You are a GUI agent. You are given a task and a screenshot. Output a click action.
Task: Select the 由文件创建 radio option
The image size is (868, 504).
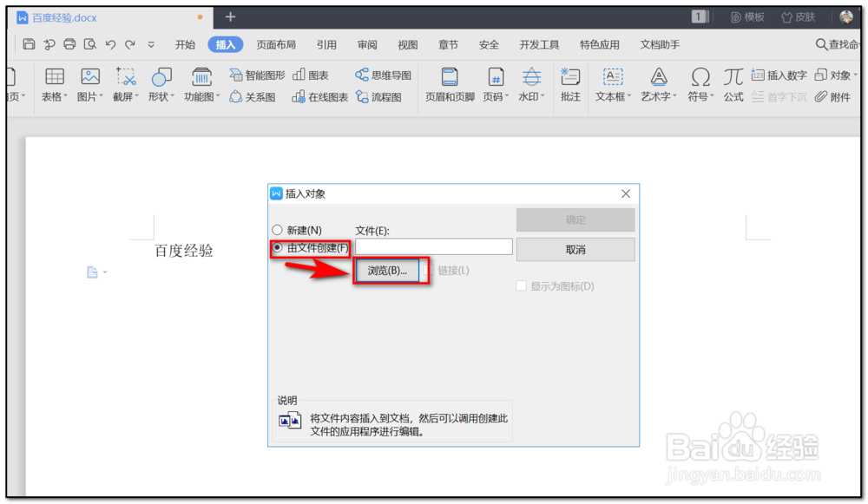tap(276, 249)
